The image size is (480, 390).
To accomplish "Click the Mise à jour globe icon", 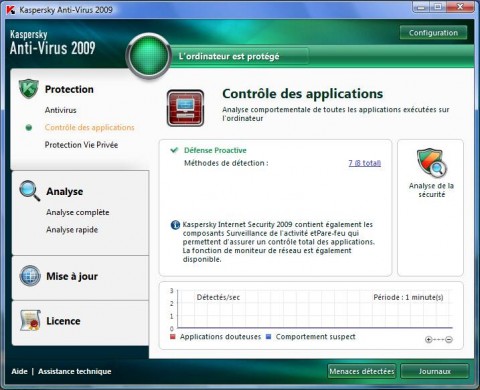I will [30, 276].
